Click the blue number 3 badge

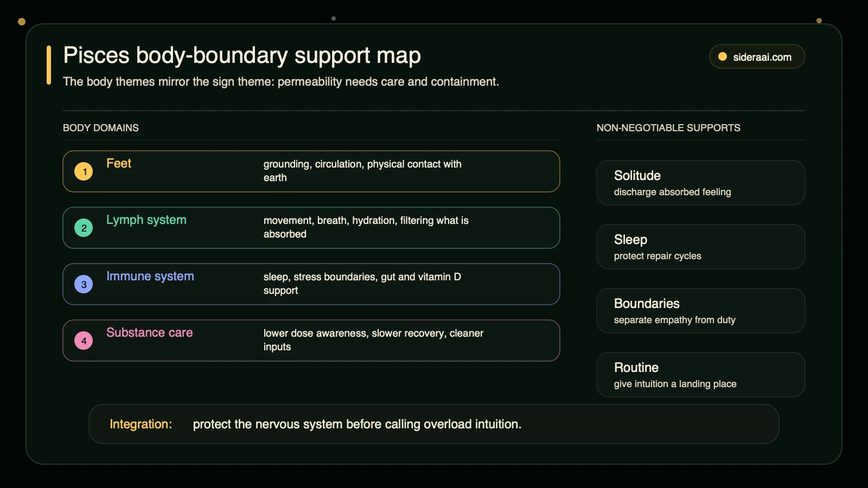click(84, 284)
